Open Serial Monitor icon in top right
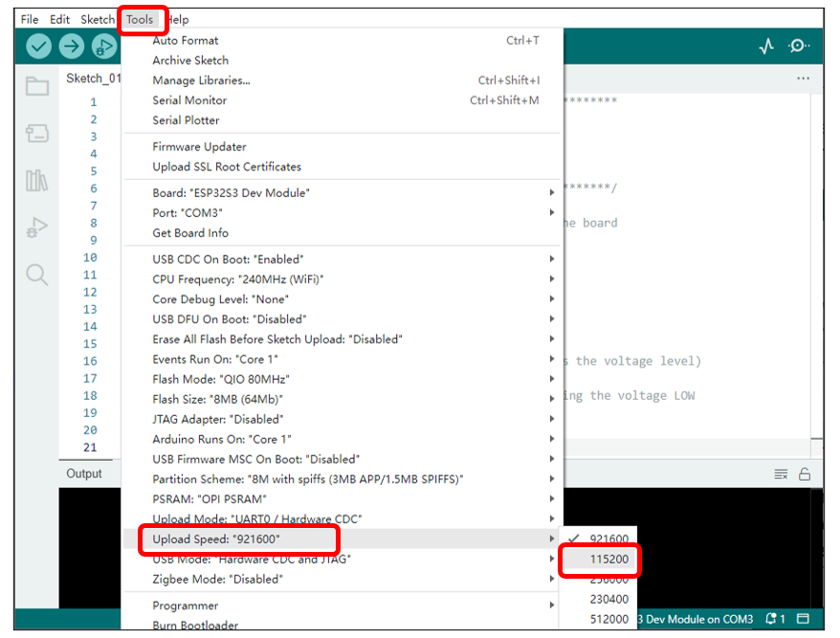Viewport: 840px width, 638px height. 799,47
